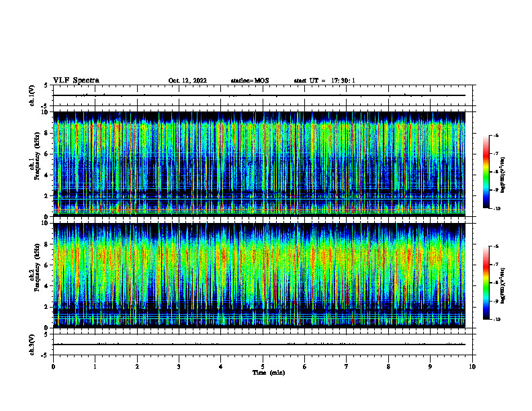
Task: Click time-axis tick label '9'
Action: (x=430, y=367)
